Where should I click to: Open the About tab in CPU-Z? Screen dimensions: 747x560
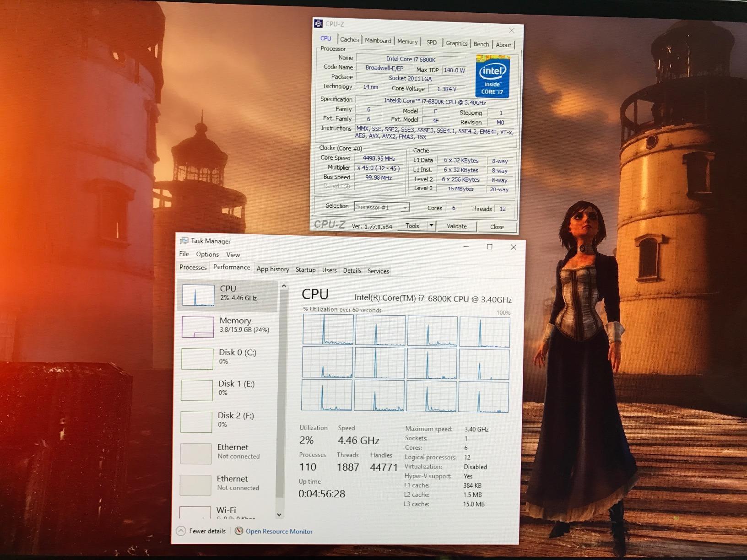tap(503, 45)
